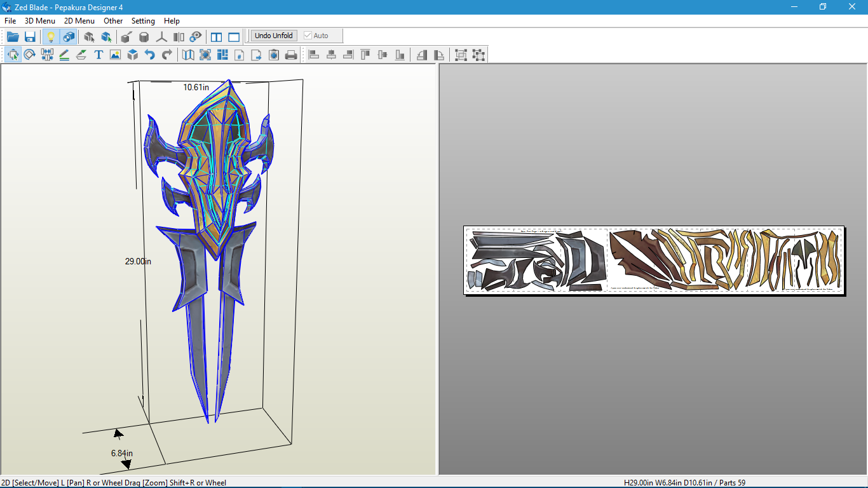868x488 pixels.
Task: Align selected parts to left edge
Action: coord(314,55)
